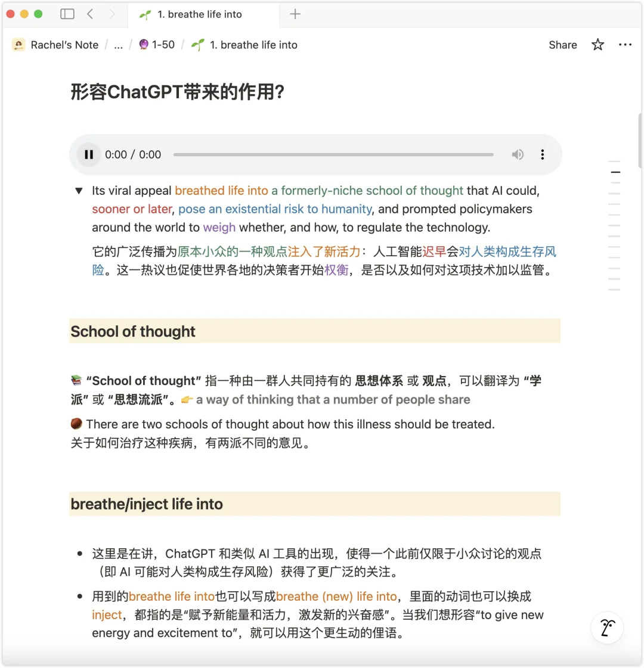Go back with the left chevron
Image resolution: width=644 pixels, height=668 pixels.
click(90, 14)
